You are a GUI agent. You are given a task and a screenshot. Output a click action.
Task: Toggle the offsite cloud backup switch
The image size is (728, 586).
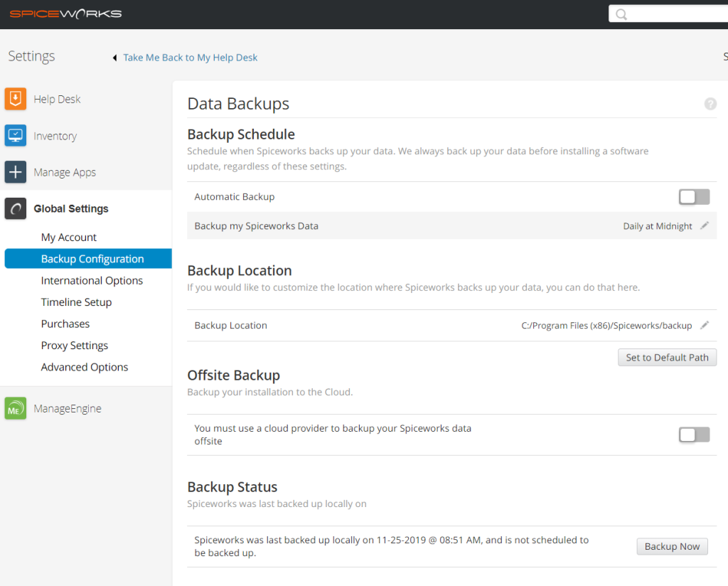(694, 435)
